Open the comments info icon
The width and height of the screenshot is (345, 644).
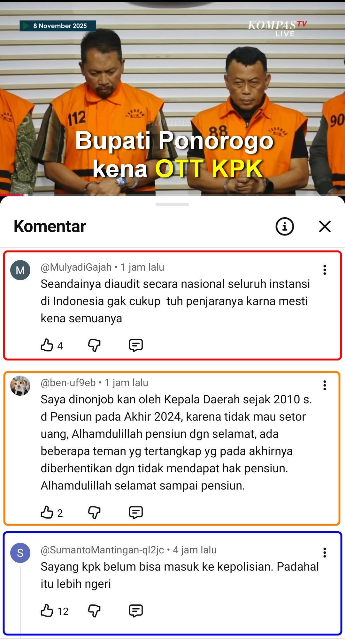coord(284,227)
